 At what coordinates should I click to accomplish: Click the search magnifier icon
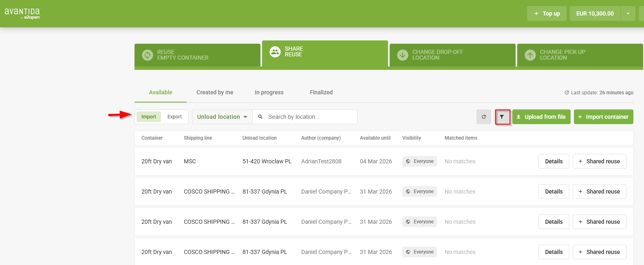pos(260,117)
